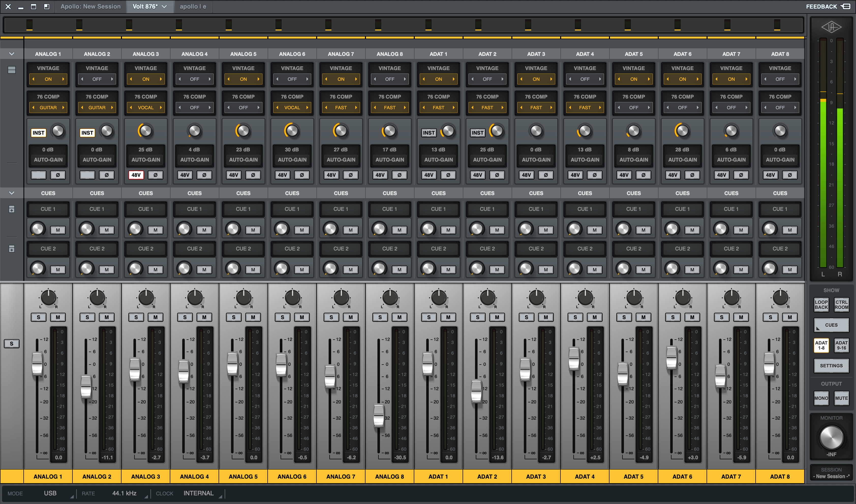Toggle the CUES show button
The height and width of the screenshot is (504, 856).
click(831, 325)
